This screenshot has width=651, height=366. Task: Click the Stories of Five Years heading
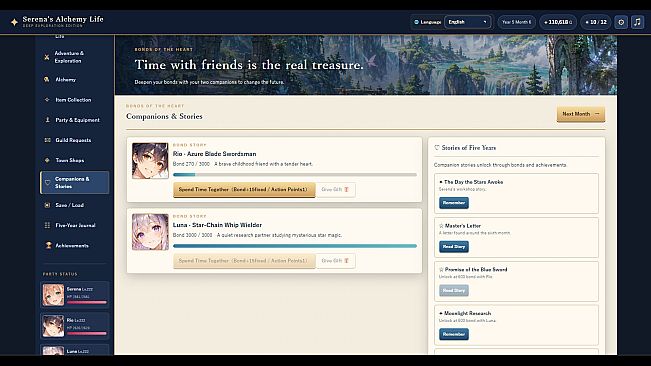click(x=469, y=148)
